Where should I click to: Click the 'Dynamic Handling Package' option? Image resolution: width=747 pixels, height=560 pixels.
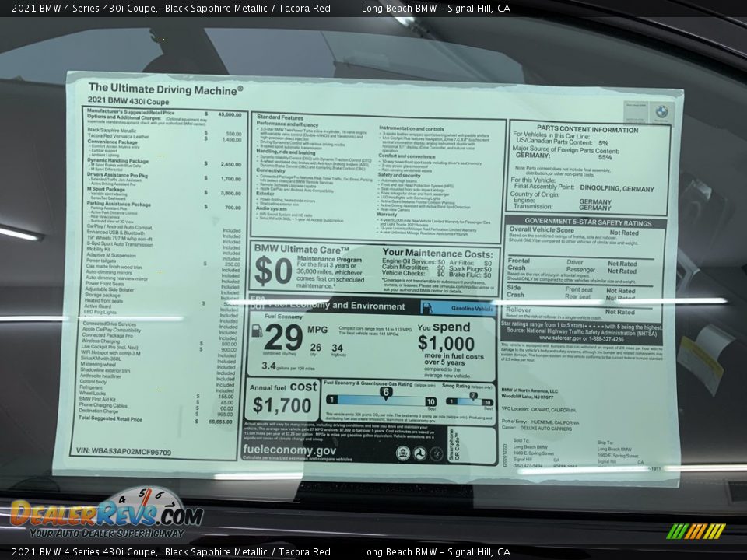coord(117,160)
